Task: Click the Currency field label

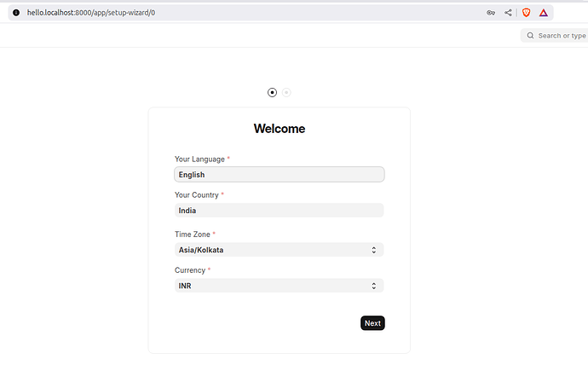Action: click(190, 270)
